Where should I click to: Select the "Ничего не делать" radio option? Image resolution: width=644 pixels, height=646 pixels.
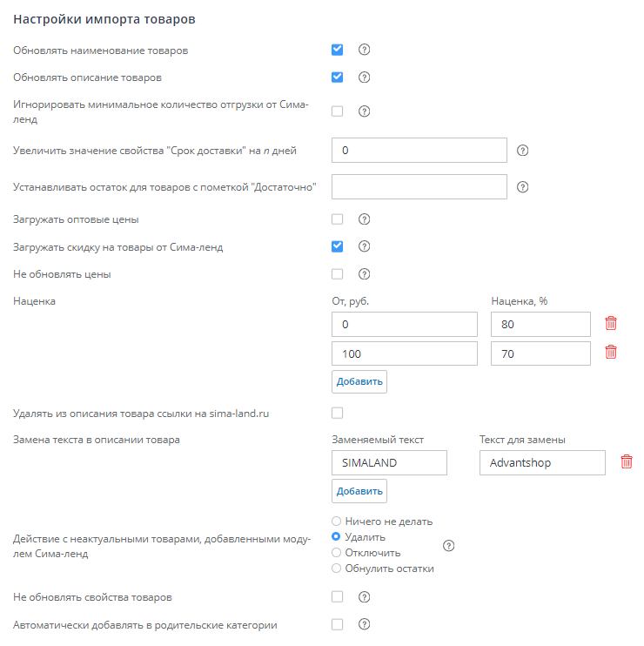(337, 522)
